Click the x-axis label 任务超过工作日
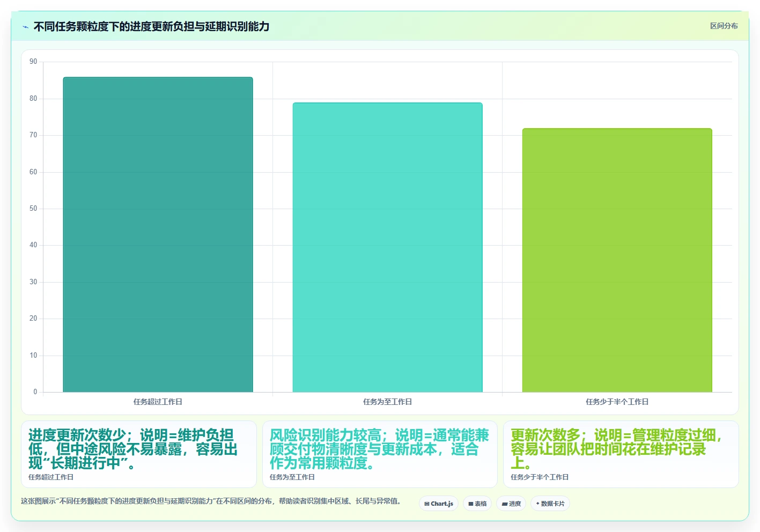Screen dimensions: 760x532 click(x=158, y=402)
